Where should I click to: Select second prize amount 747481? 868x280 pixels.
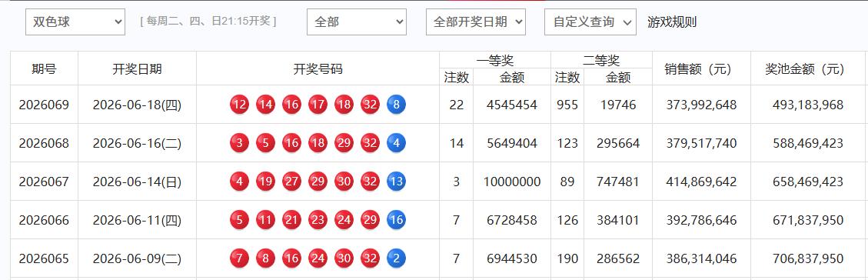(x=618, y=182)
